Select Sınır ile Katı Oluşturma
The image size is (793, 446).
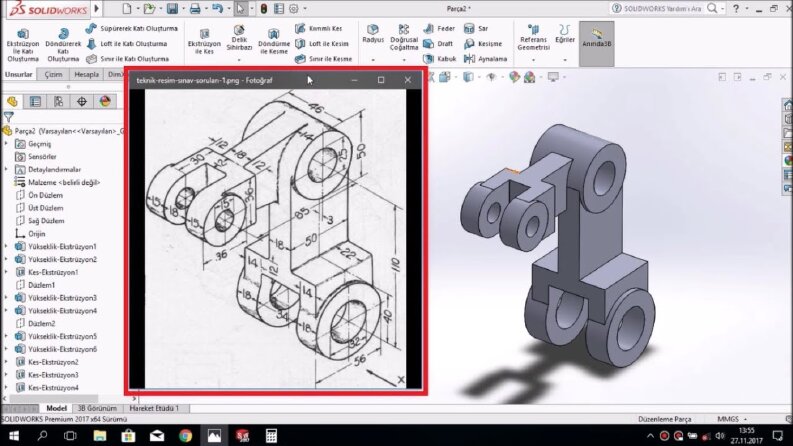pos(127,59)
